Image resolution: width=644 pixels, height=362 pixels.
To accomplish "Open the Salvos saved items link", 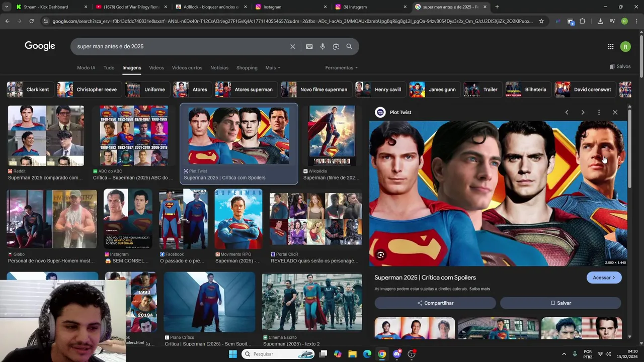I will pos(620,67).
